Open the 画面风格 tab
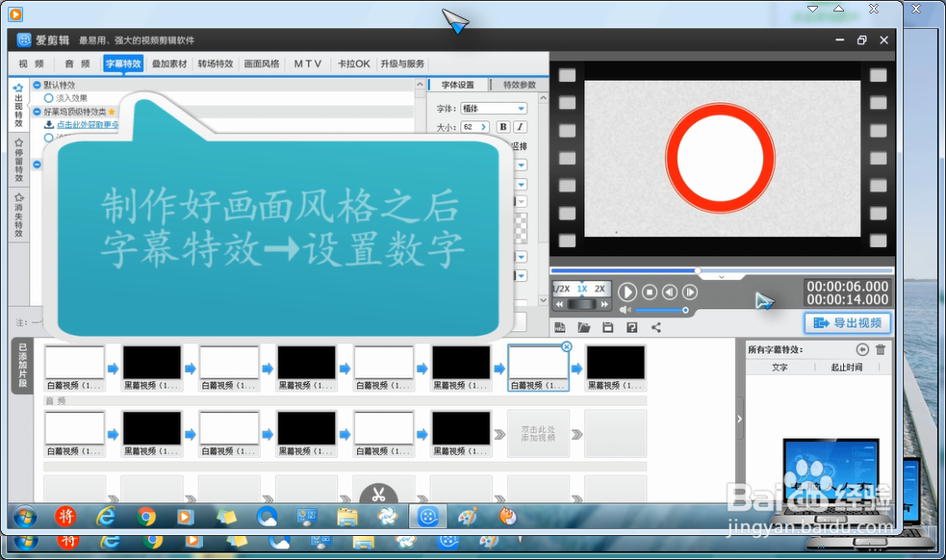Image resolution: width=946 pixels, height=560 pixels. tap(261, 64)
